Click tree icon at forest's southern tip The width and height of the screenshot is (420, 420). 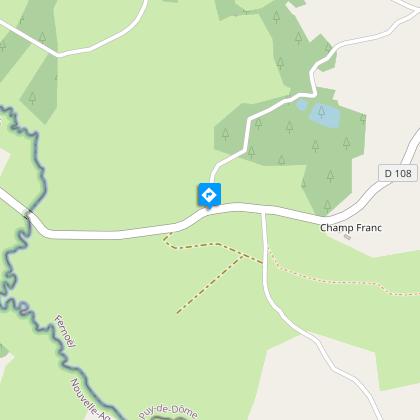click(x=328, y=206)
